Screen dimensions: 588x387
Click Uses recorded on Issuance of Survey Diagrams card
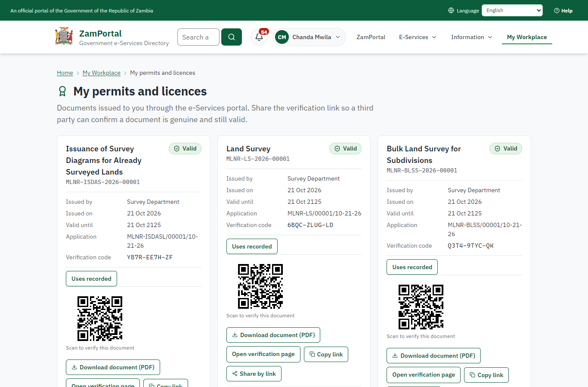tap(91, 279)
